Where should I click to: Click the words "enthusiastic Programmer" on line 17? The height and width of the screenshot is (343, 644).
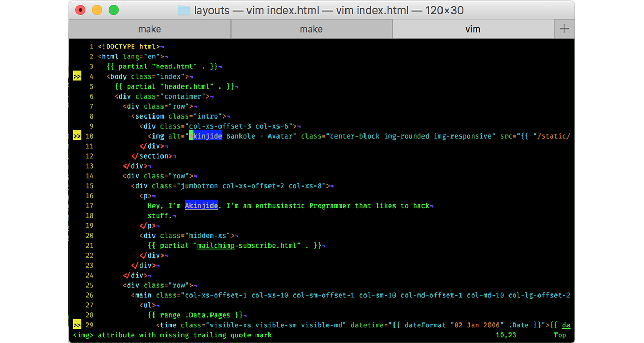click(x=303, y=205)
